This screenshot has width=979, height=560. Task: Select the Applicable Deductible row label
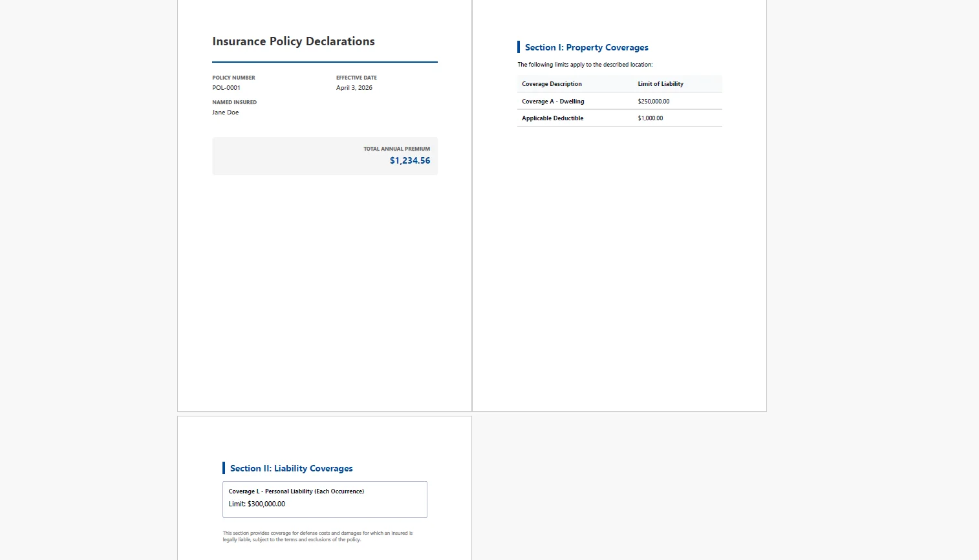point(552,118)
